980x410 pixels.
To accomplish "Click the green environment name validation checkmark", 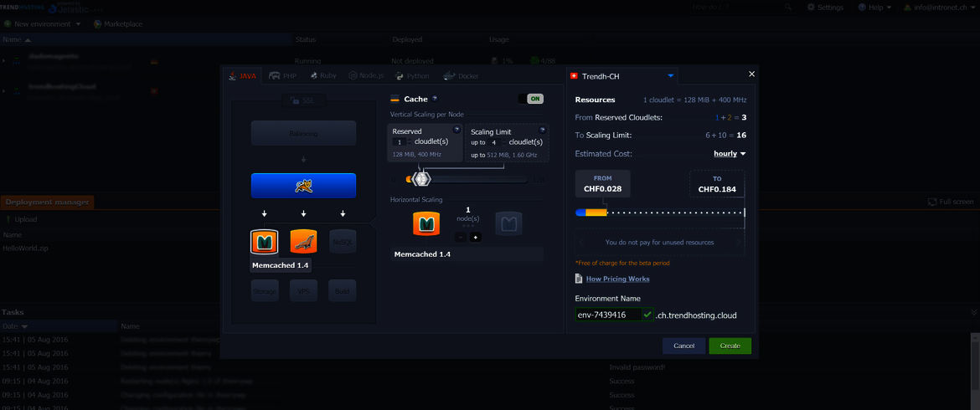I will pos(647,315).
